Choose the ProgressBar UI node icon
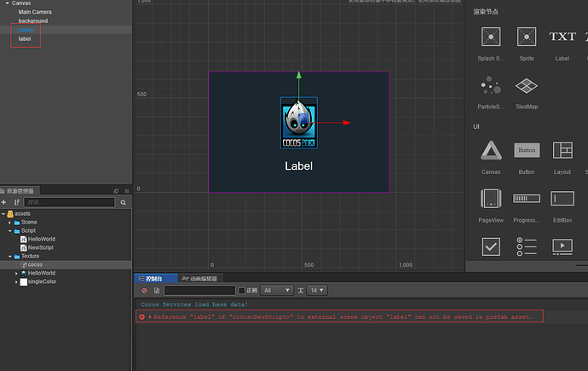The image size is (588, 371). 527,199
